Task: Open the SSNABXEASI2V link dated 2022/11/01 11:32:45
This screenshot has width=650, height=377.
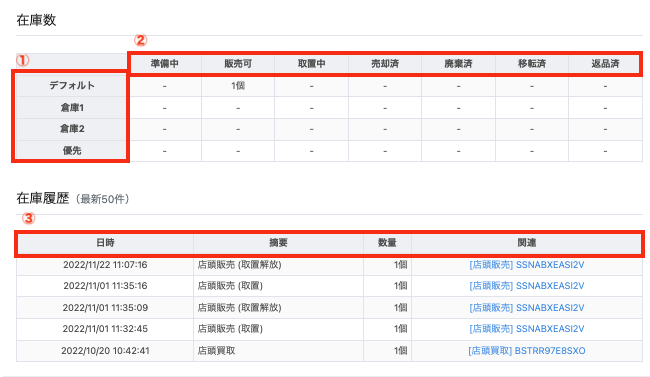Action: coord(526,329)
